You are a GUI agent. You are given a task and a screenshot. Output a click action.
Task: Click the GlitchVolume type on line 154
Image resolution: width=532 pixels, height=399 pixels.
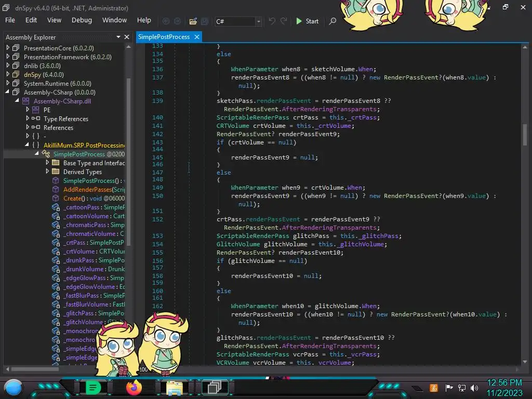pos(238,244)
